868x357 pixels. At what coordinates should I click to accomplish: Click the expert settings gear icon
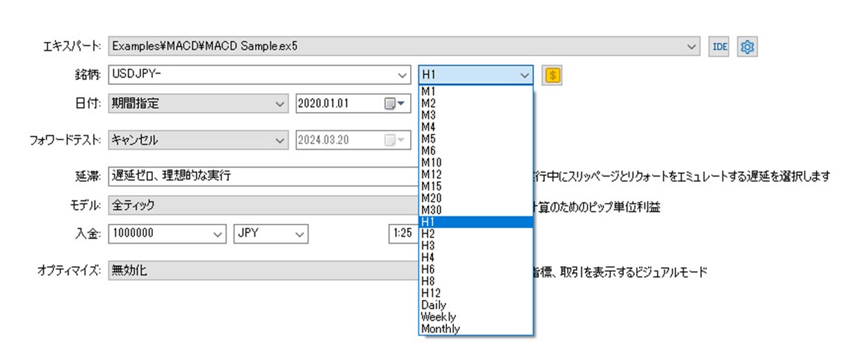[747, 47]
